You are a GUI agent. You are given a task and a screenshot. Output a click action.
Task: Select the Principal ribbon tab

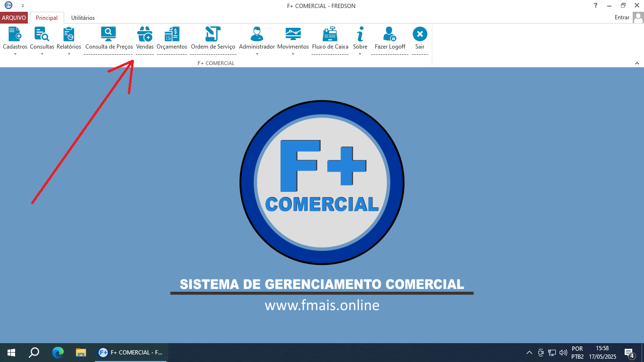[x=47, y=17]
